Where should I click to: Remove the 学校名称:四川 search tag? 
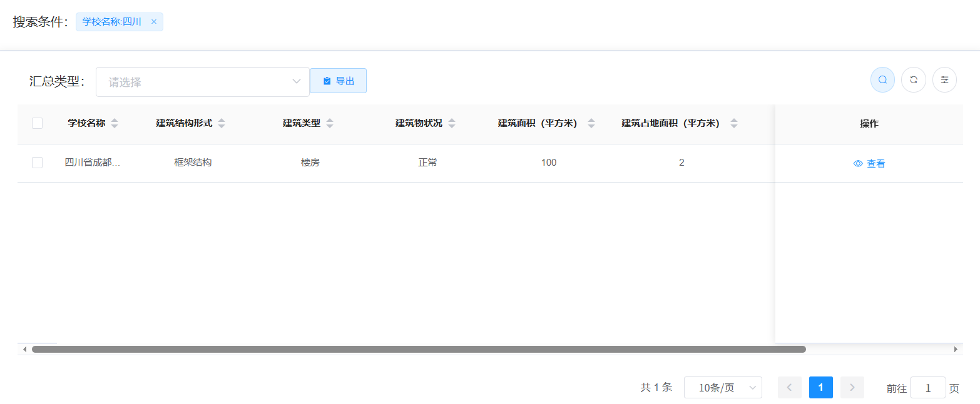[x=154, y=22]
